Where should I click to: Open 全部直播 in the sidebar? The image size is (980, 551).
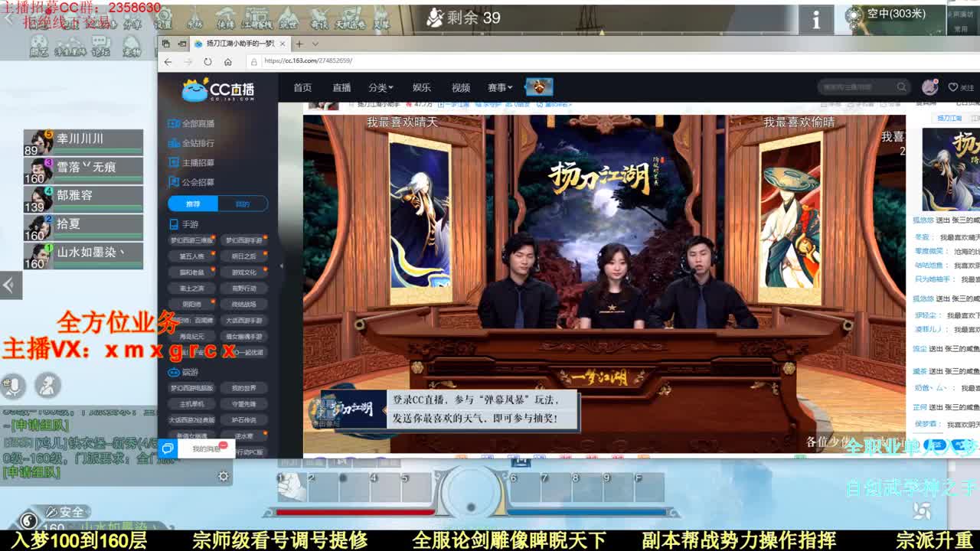click(x=192, y=123)
